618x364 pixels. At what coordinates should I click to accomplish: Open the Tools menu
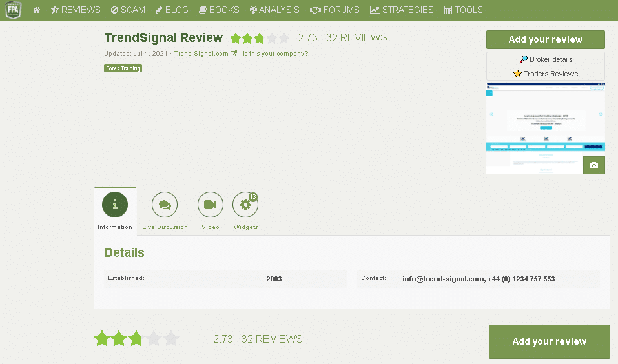coord(464,10)
